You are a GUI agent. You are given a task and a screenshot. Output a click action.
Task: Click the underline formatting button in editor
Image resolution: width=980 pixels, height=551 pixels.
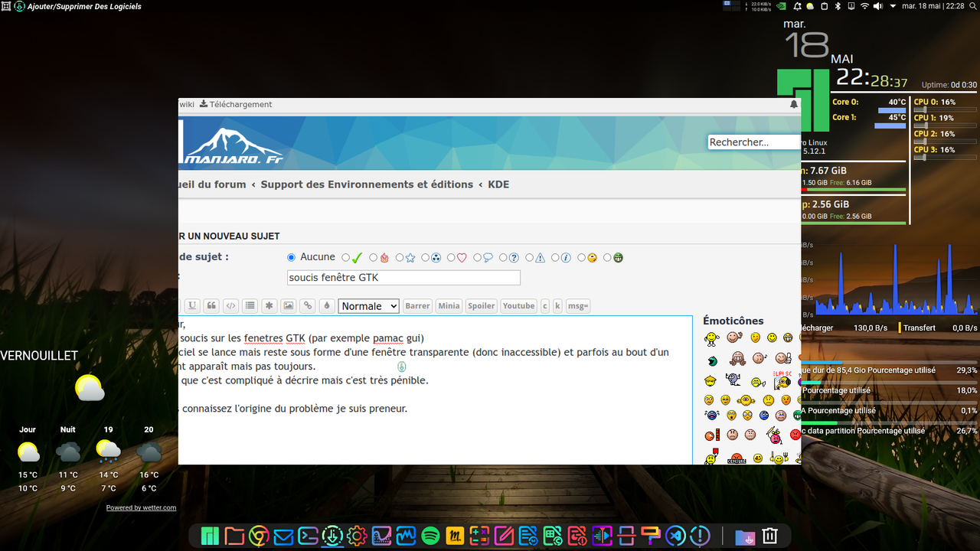pos(192,305)
